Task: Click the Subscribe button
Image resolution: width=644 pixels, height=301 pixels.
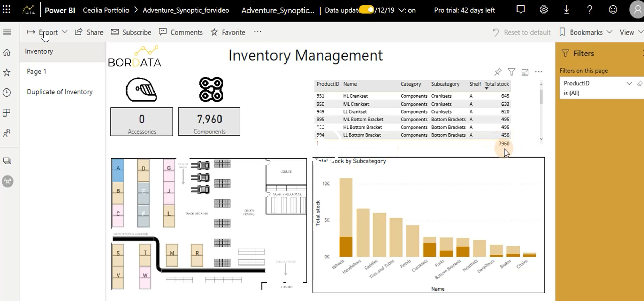Action: [131, 32]
